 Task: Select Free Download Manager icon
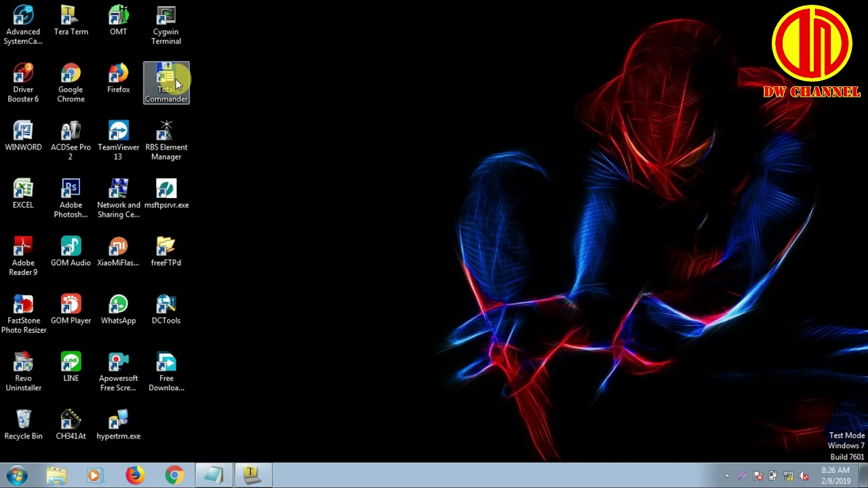click(x=166, y=371)
